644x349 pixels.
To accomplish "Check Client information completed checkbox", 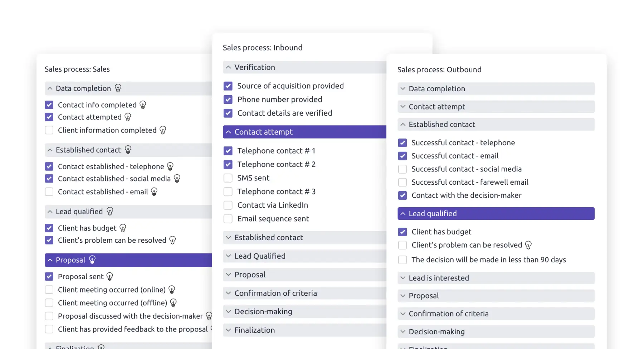I will click(49, 130).
